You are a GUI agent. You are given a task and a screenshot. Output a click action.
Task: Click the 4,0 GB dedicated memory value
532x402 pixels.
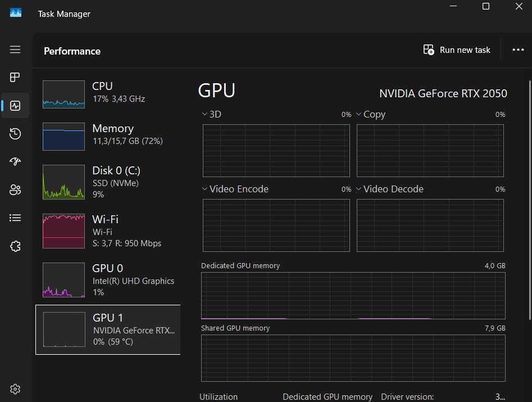(495, 266)
